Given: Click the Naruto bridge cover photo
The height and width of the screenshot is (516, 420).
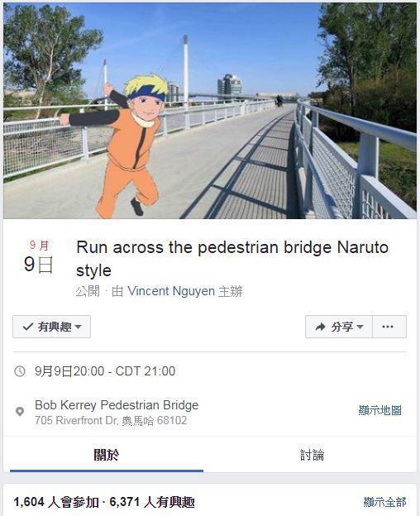Looking at the screenshot, I should click(210, 111).
